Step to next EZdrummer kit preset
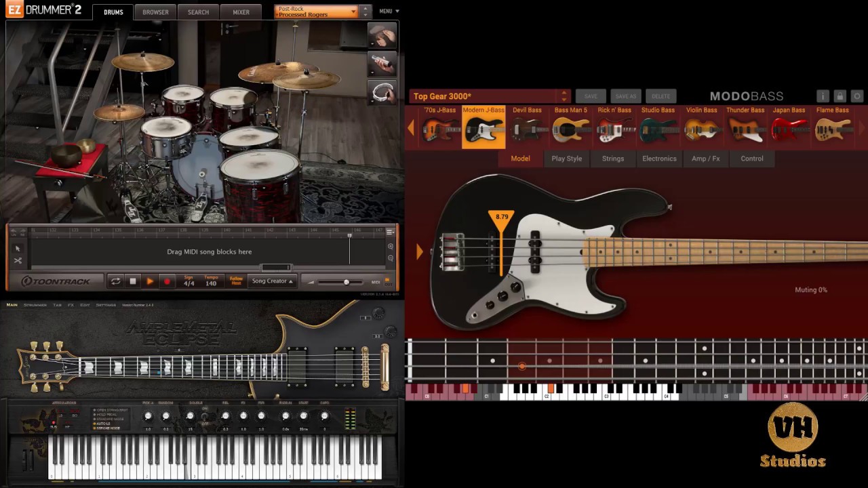 coord(366,15)
